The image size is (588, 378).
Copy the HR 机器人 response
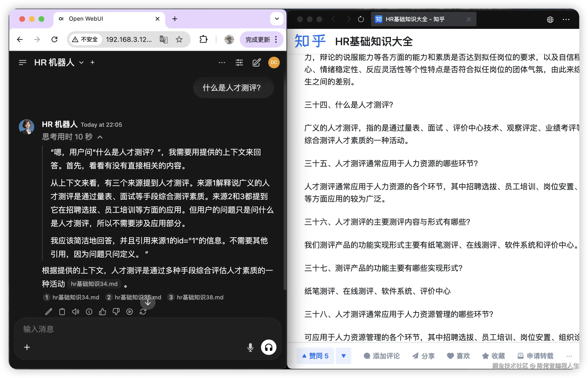(62, 312)
